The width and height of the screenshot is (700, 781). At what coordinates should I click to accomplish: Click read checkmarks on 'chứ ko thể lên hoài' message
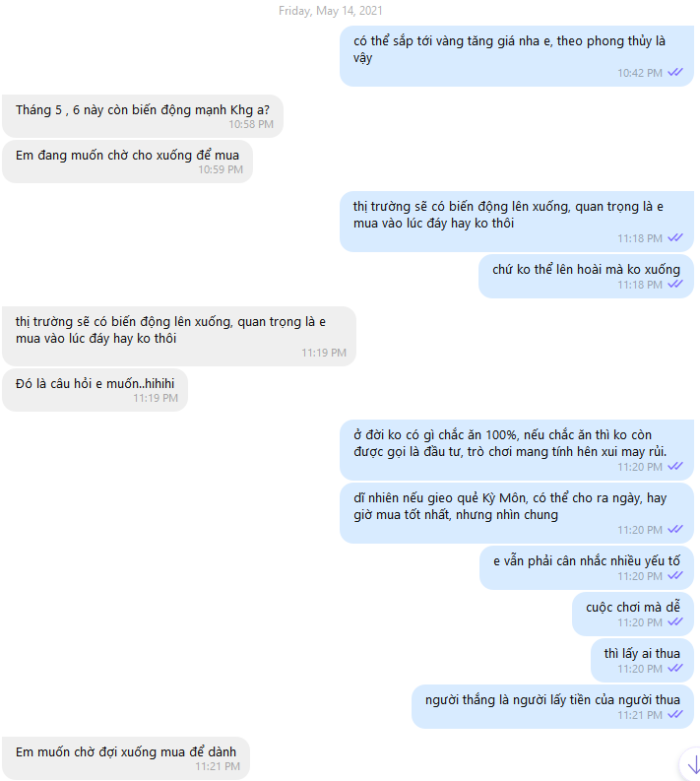pyautogui.click(x=675, y=285)
